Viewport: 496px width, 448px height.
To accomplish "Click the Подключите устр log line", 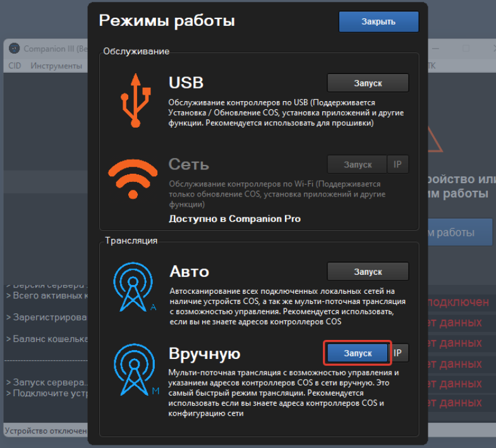I will pos(47,393).
